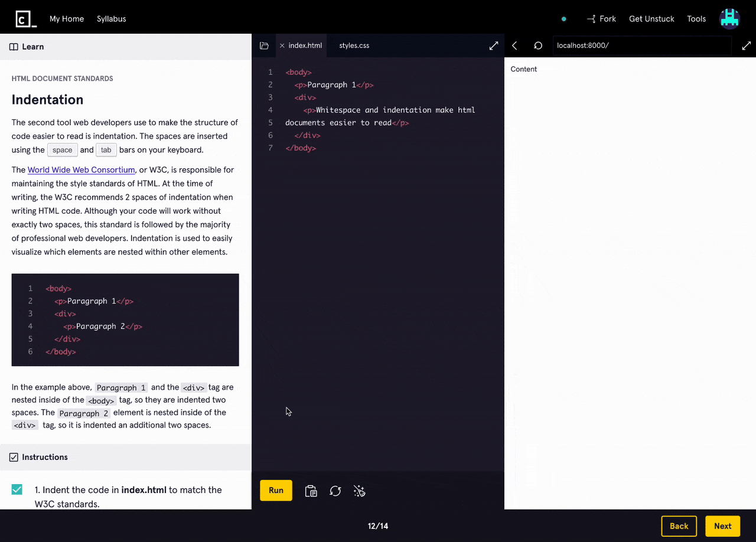Click the 12/14 lesson progress indicator

point(378,526)
